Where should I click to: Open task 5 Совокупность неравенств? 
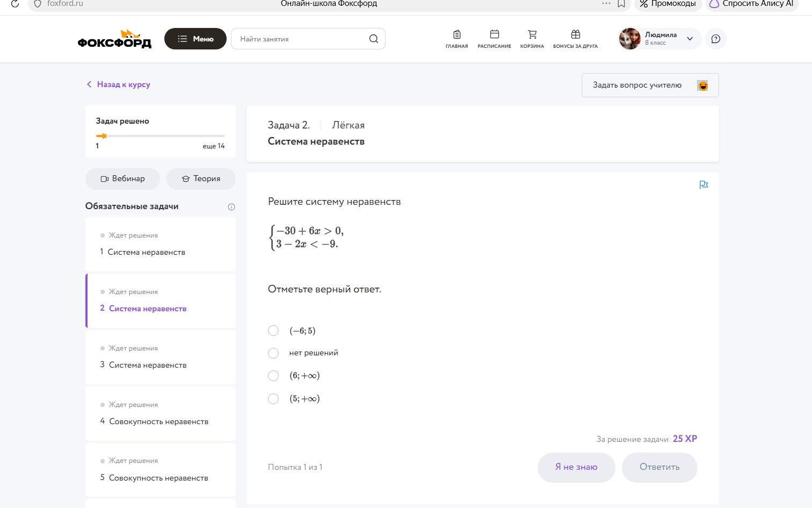pyautogui.click(x=161, y=470)
